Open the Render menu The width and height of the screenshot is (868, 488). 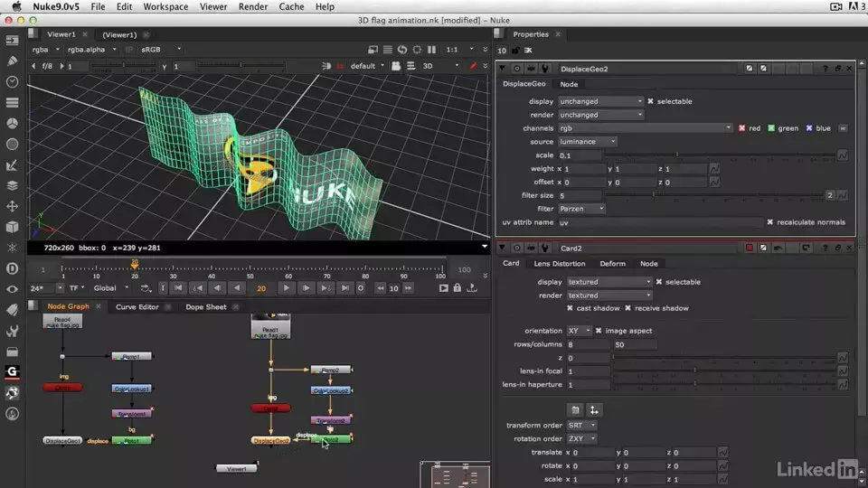point(253,6)
